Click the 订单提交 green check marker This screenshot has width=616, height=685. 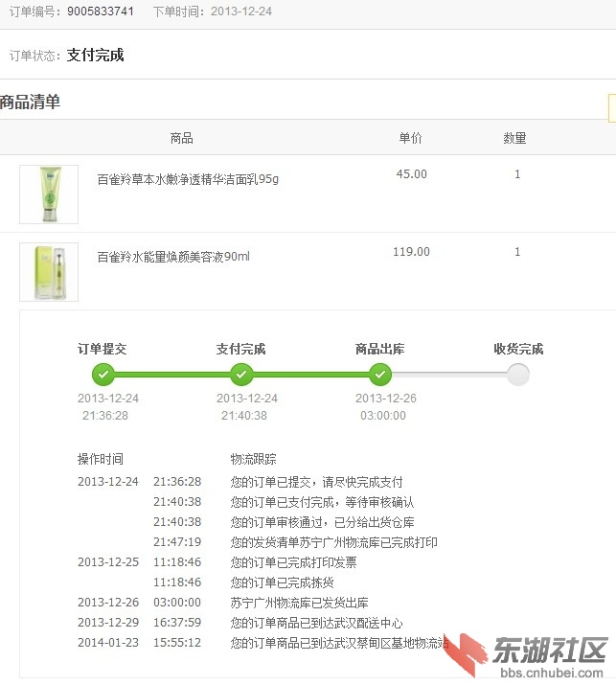pyautogui.click(x=103, y=375)
